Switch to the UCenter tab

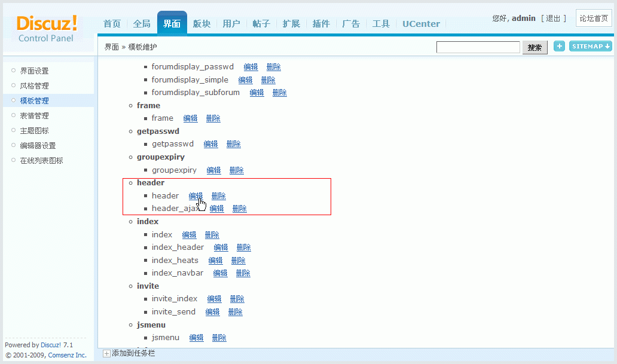coord(421,24)
